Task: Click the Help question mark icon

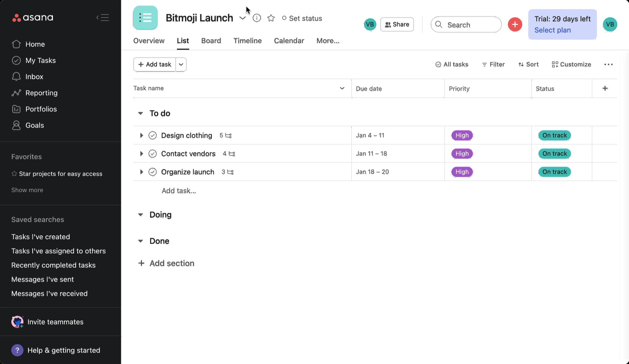Action: tap(17, 350)
